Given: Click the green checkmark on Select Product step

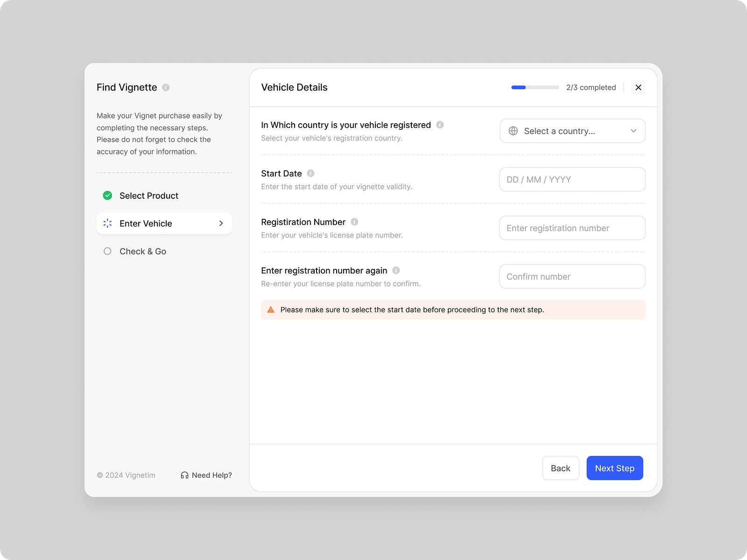Looking at the screenshot, I should 107,196.
